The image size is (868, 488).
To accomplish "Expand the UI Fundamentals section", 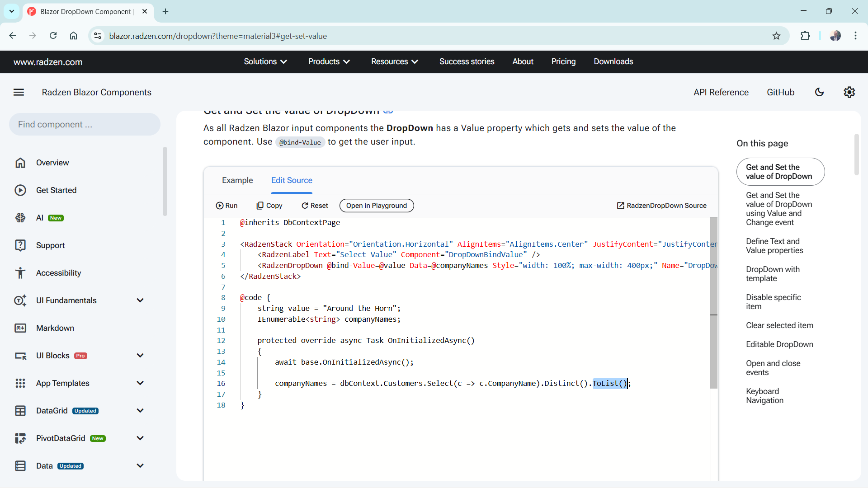I will [x=140, y=300].
